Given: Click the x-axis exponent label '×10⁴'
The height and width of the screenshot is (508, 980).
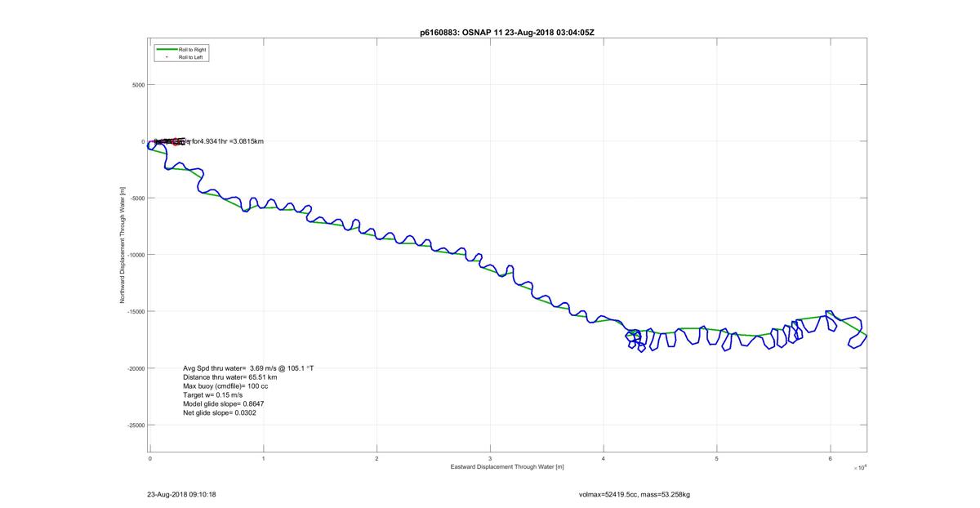Looking at the screenshot, I should [x=859, y=468].
